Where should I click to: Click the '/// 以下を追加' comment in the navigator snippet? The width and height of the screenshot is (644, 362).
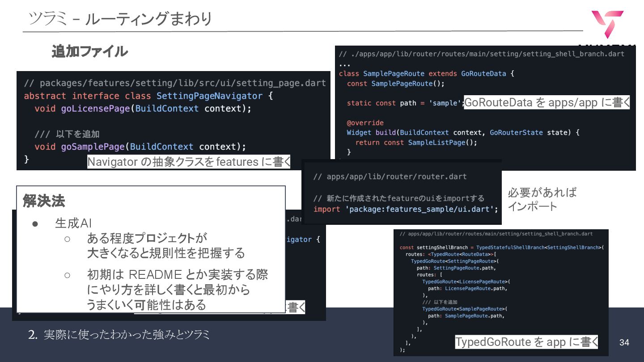tap(67, 134)
